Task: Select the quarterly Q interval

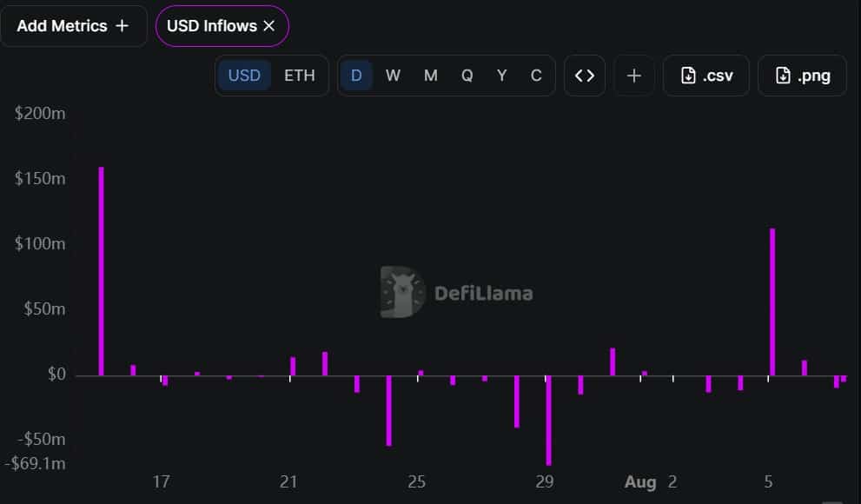Action: pyautogui.click(x=467, y=76)
